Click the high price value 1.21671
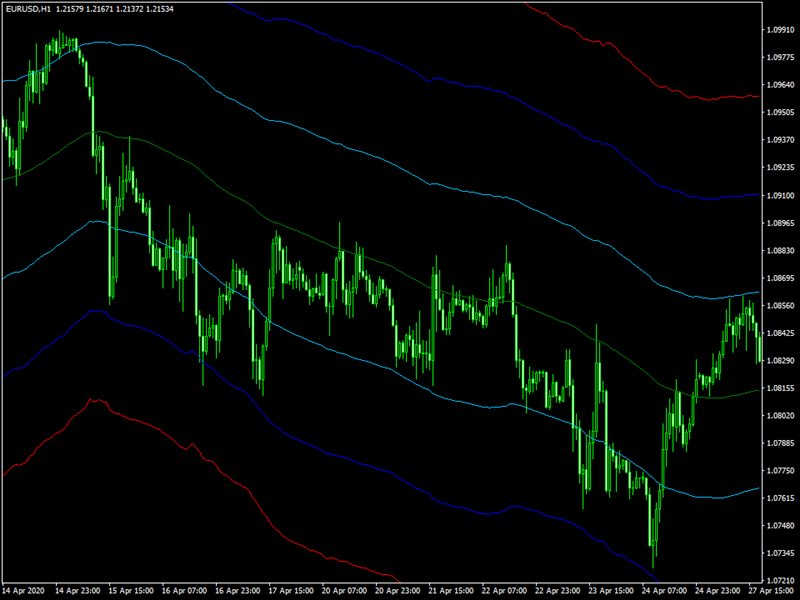The width and height of the screenshot is (800, 600). click(101, 9)
